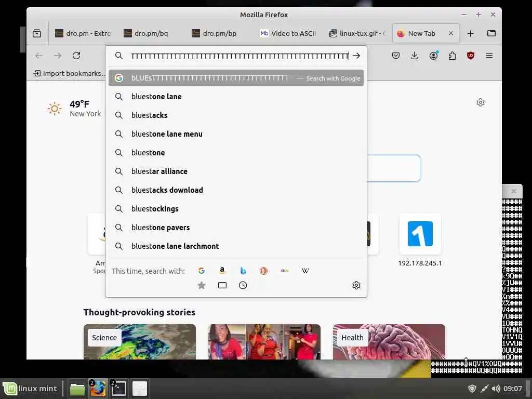Close the New Tab tab

click(x=451, y=33)
